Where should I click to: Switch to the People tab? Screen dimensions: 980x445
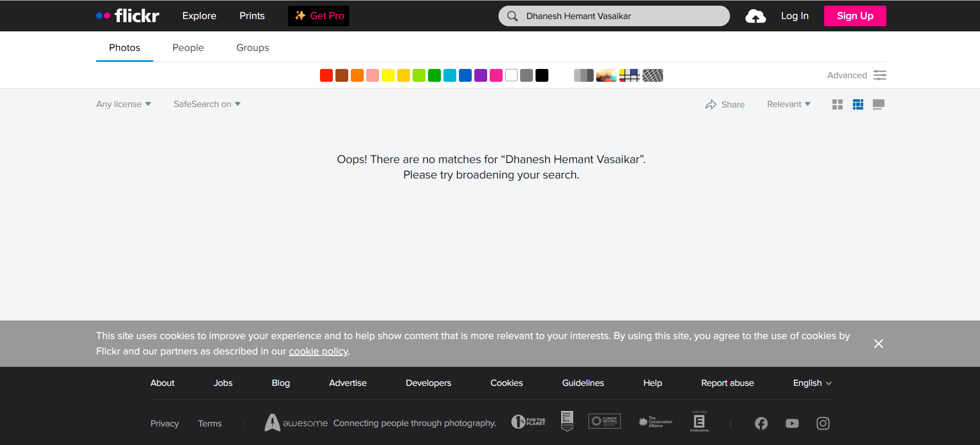coord(188,47)
